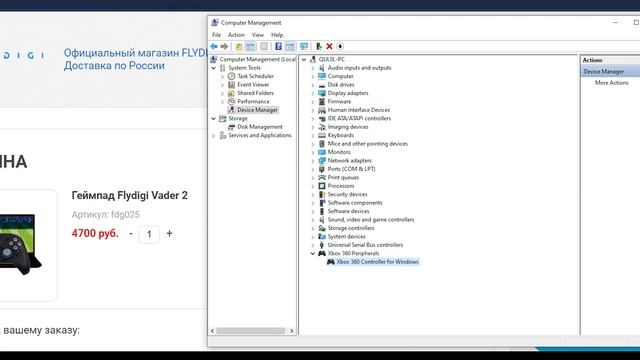Expand the Ports (COM & LPT) category

pyautogui.click(x=313, y=169)
